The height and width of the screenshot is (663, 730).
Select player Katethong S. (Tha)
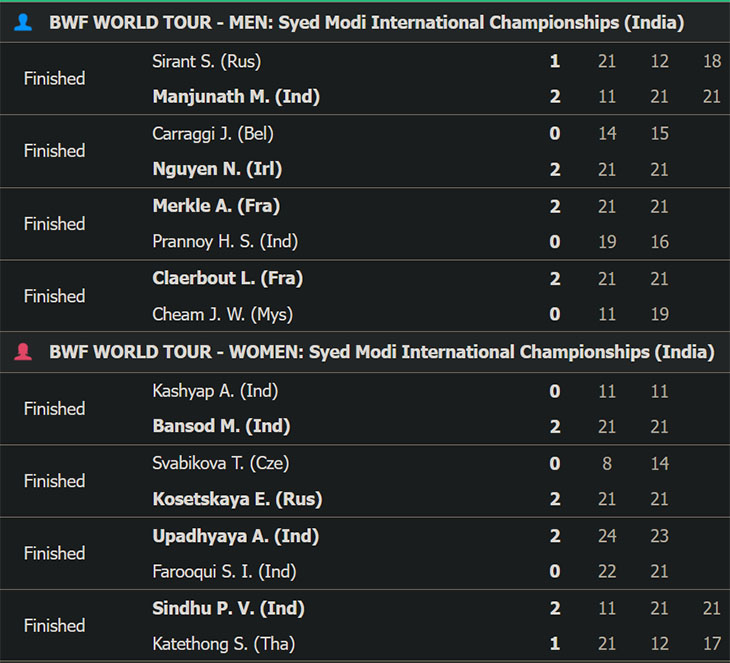(224, 643)
